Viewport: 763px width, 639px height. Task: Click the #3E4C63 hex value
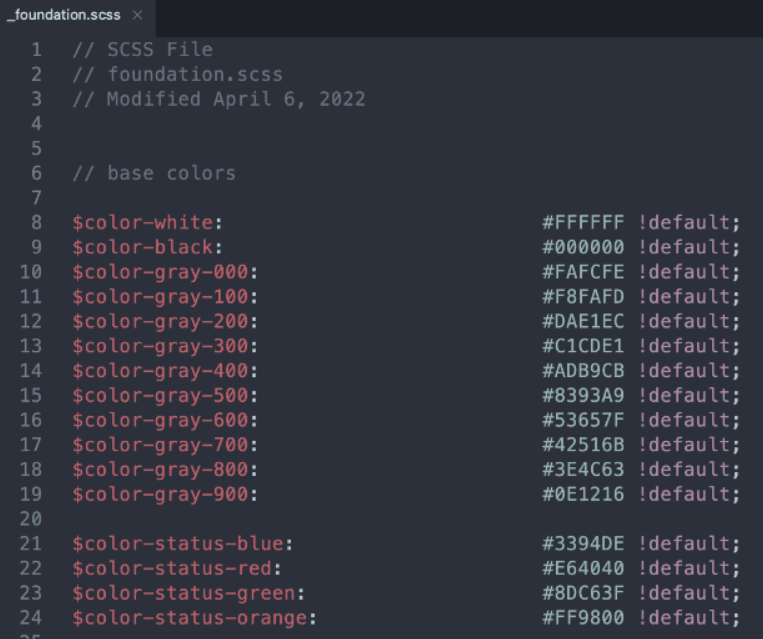coord(583,470)
